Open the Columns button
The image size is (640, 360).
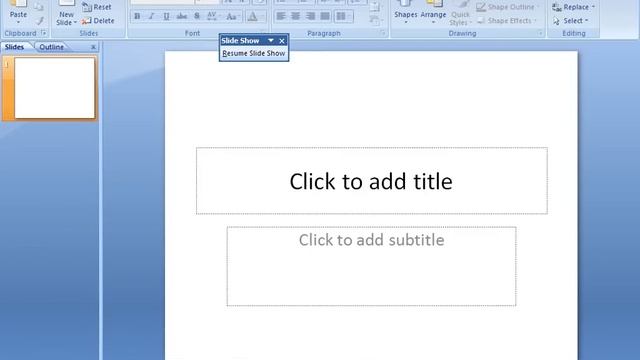click(x=343, y=16)
